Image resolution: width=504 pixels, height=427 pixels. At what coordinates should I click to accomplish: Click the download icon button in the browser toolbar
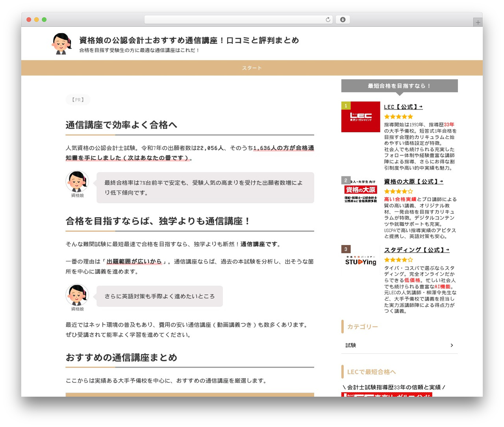point(343,20)
